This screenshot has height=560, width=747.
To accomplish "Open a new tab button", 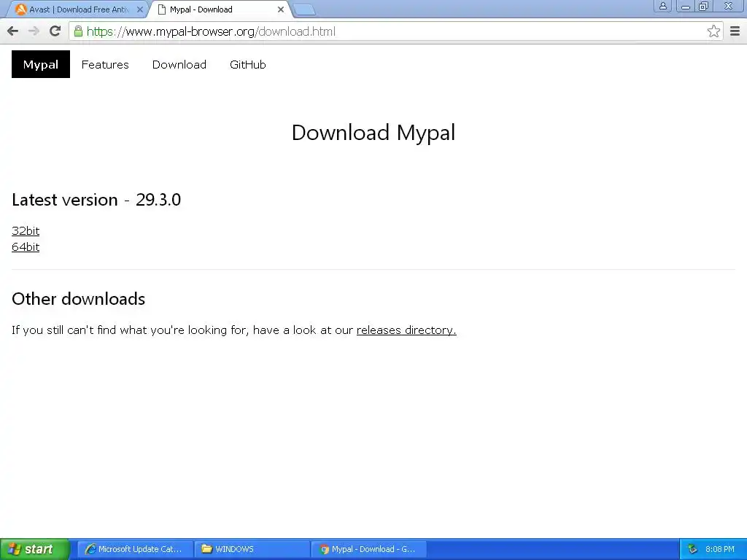I will pos(303,10).
